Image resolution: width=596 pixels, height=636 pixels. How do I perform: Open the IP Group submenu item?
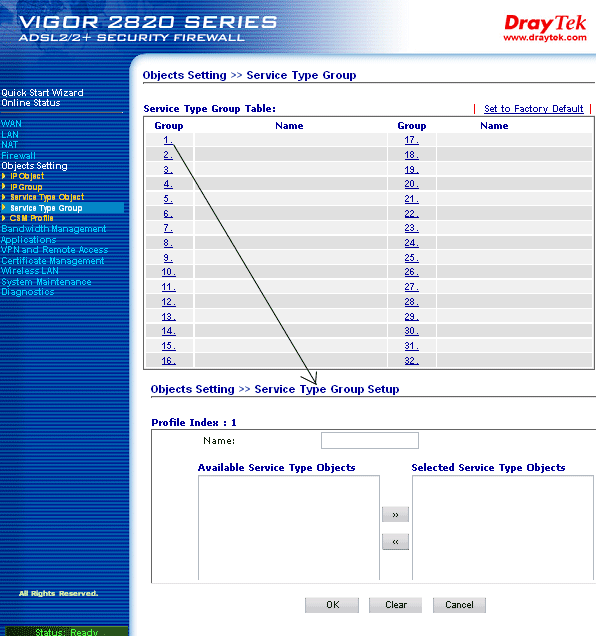[26, 187]
